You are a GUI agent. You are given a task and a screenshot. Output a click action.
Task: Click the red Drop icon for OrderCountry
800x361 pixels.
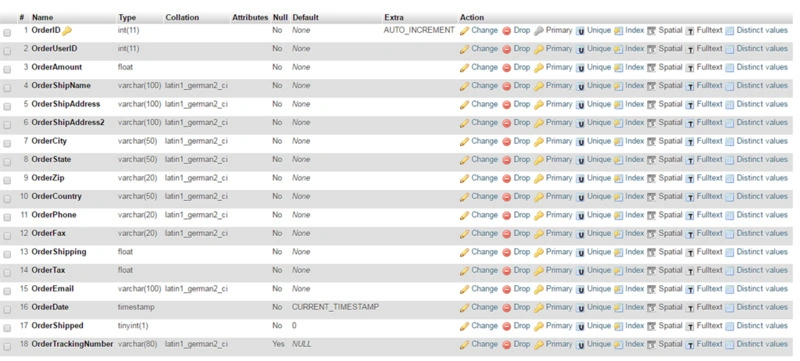point(507,197)
